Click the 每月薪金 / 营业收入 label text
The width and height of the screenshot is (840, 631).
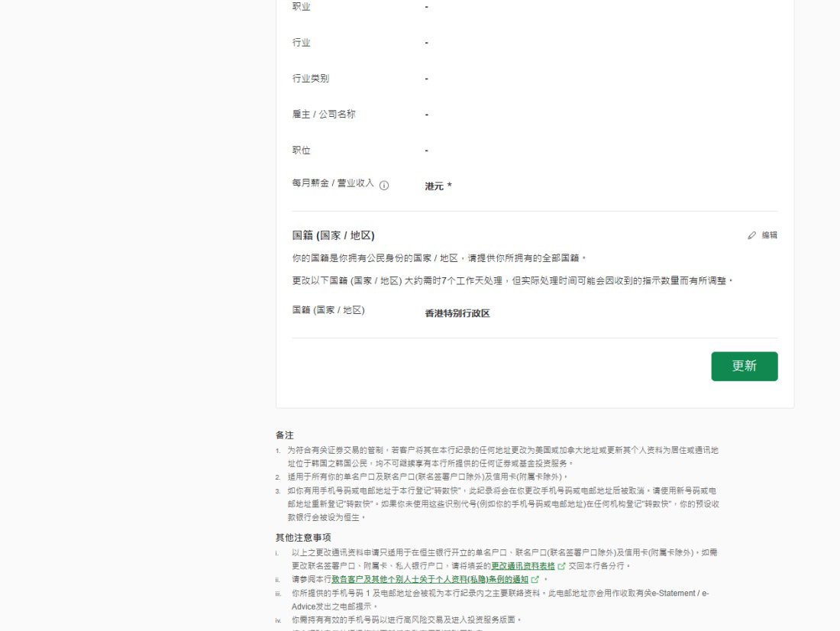(x=333, y=183)
